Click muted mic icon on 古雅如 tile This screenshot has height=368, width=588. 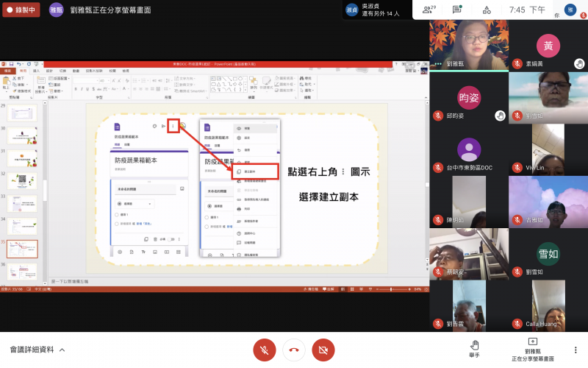517,219
